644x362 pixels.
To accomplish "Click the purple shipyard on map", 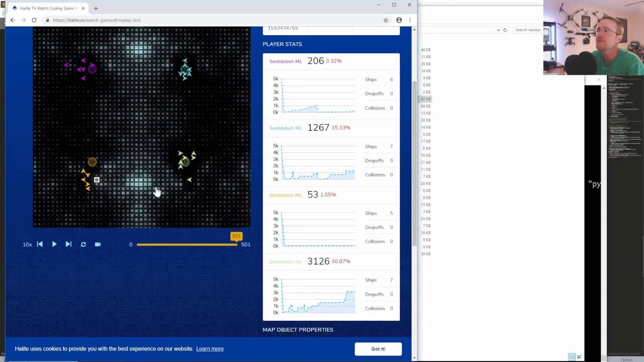I will click(x=92, y=68).
